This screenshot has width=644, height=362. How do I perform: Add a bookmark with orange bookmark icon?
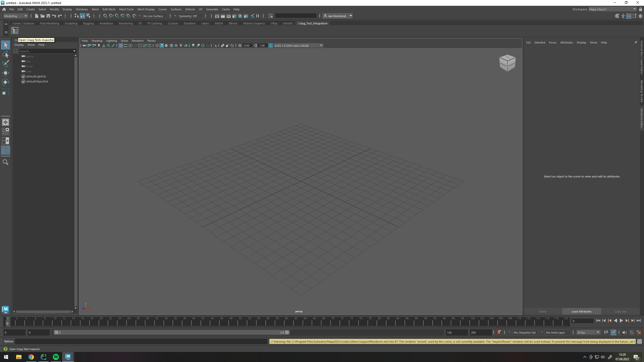(x=499, y=332)
